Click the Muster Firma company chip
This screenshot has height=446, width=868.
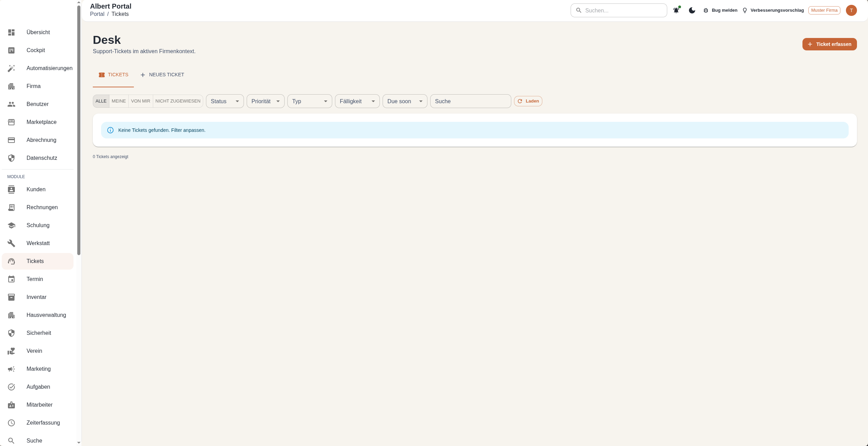(824, 10)
